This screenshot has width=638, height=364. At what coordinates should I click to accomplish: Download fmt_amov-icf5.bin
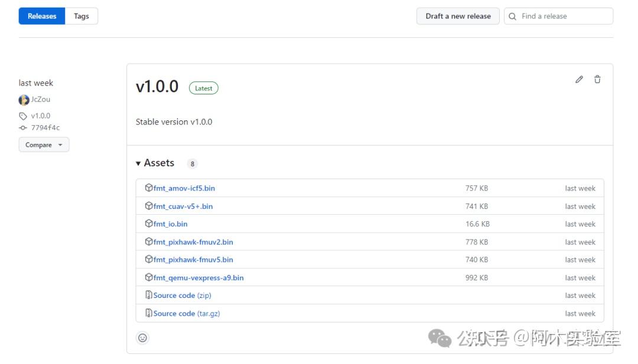(x=184, y=188)
